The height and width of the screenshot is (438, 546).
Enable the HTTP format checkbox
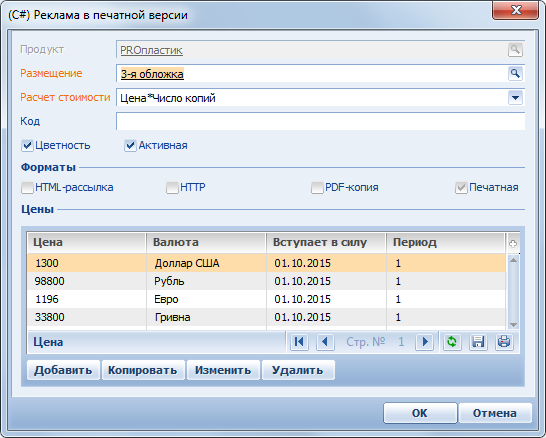[172, 188]
